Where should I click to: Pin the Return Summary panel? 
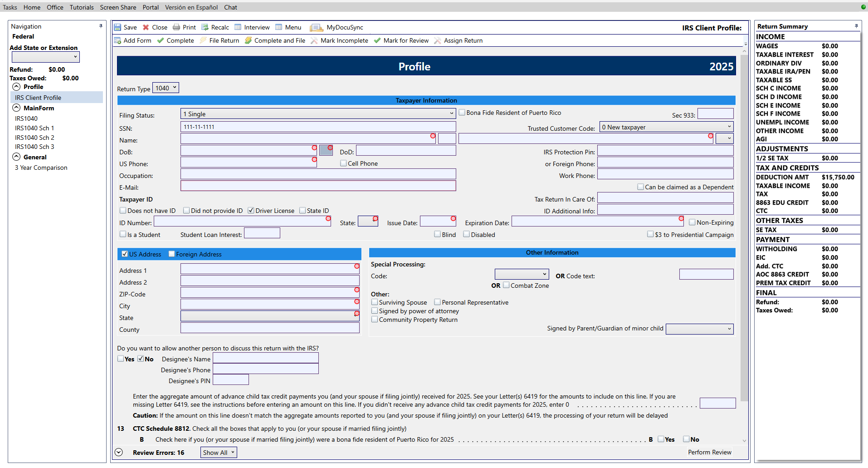coord(856,26)
